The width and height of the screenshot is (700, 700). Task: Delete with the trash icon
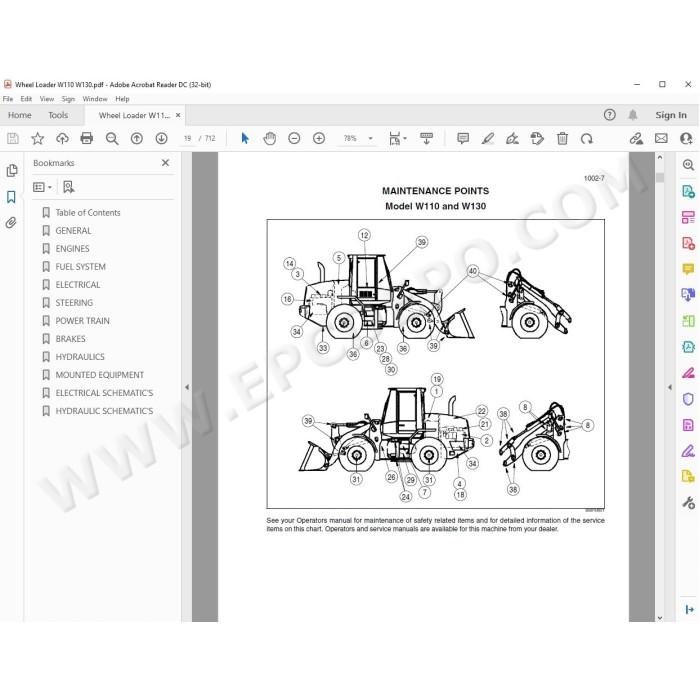(562, 138)
